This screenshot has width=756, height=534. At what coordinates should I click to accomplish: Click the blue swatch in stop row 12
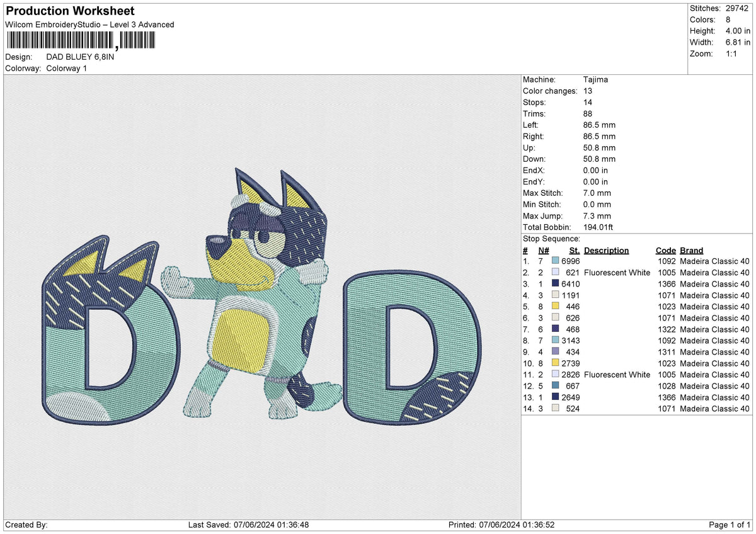[555, 386]
